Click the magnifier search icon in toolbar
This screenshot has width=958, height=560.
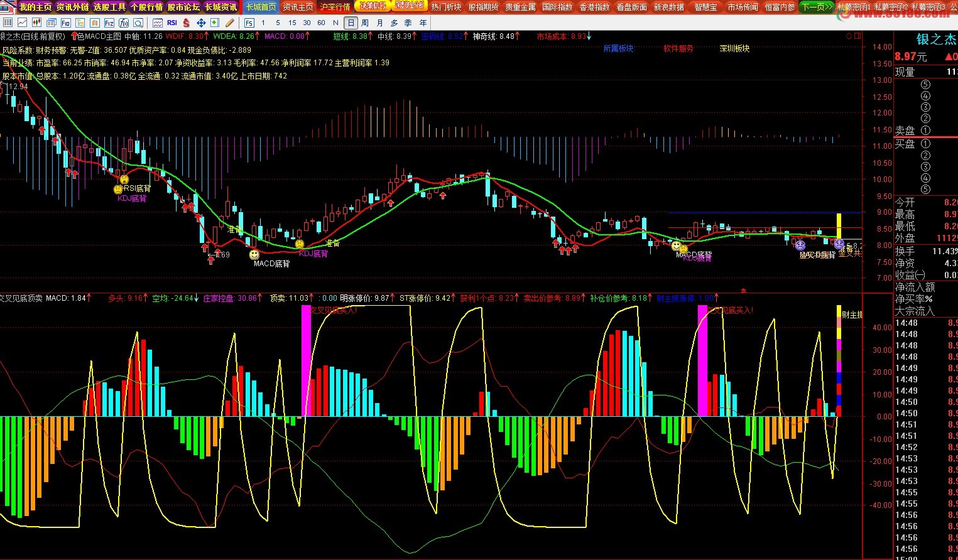139,23
